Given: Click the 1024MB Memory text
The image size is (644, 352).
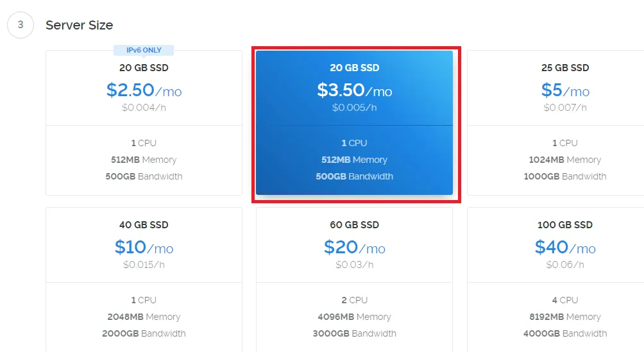Looking at the screenshot, I should click(x=565, y=160).
